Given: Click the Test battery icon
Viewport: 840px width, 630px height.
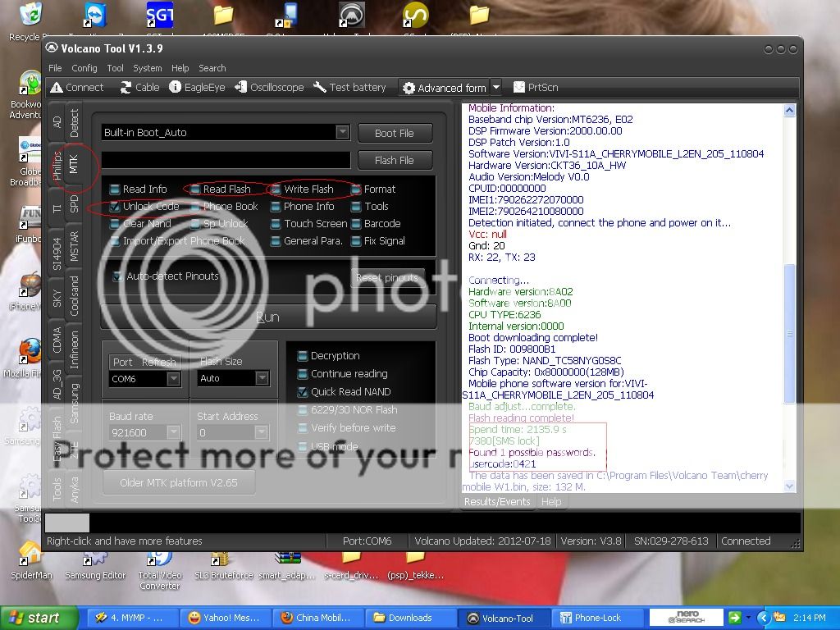Looking at the screenshot, I should click(x=320, y=88).
